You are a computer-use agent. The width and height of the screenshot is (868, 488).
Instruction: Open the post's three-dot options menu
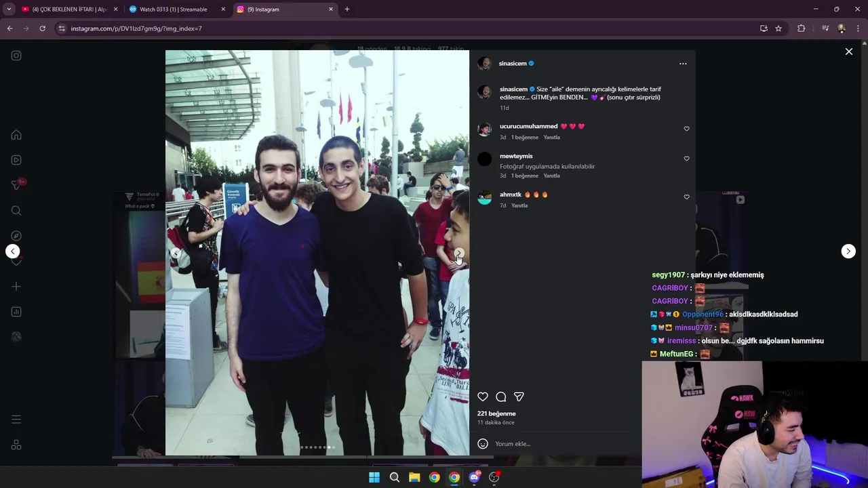pyautogui.click(x=683, y=64)
